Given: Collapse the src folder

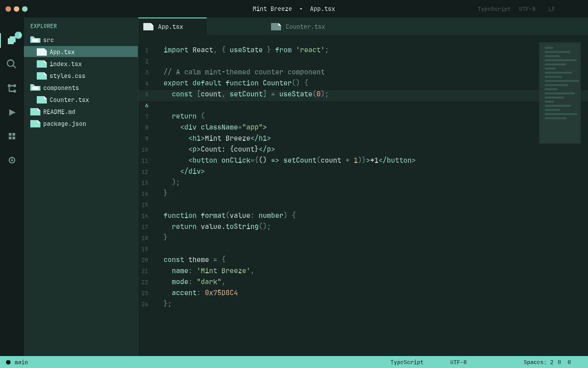Looking at the screenshot, I should click(81, 40).
